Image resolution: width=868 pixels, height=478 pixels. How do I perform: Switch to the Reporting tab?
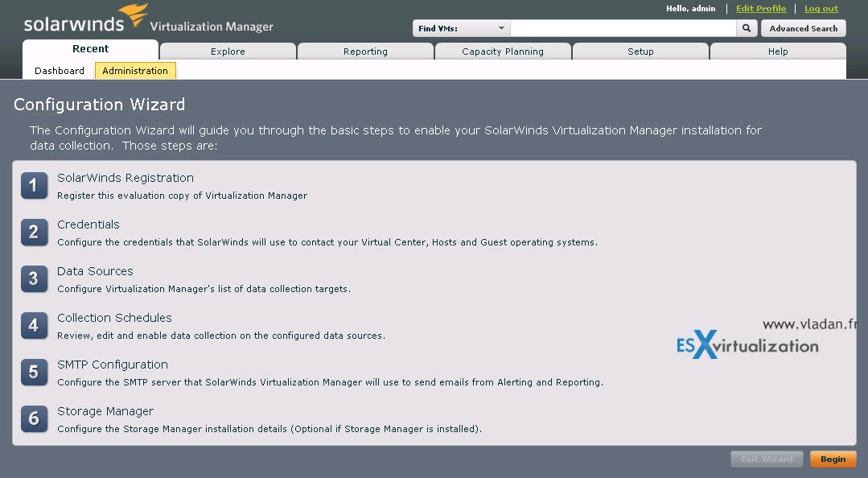(x=365, y=52)
